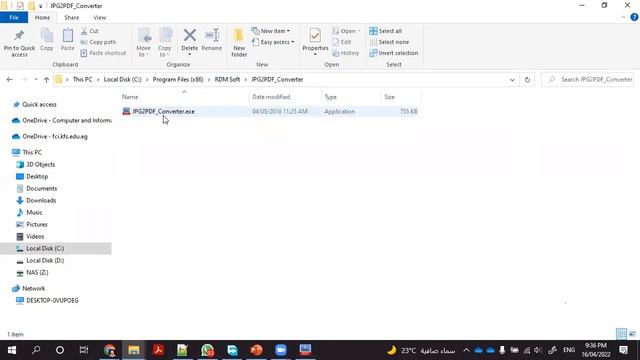Expand address bar history dropdown
Image resolution: width=640 pixels, height=360 pixels.
512,80
